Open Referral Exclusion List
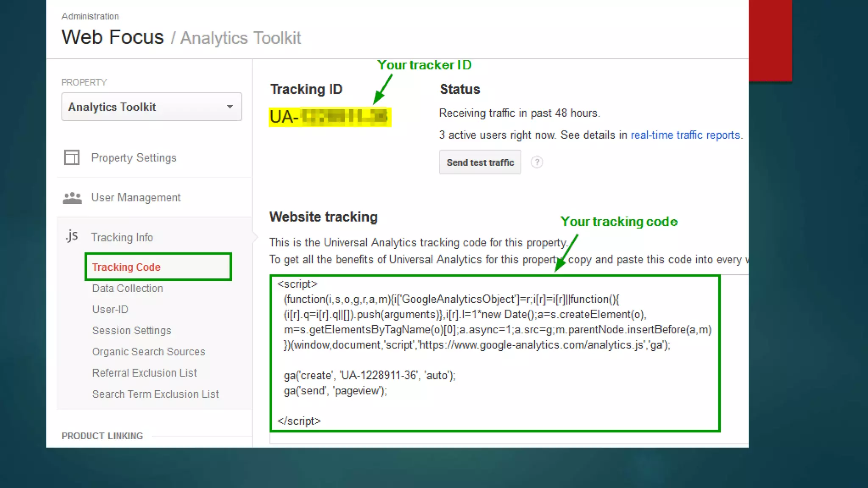 (144, 373)
